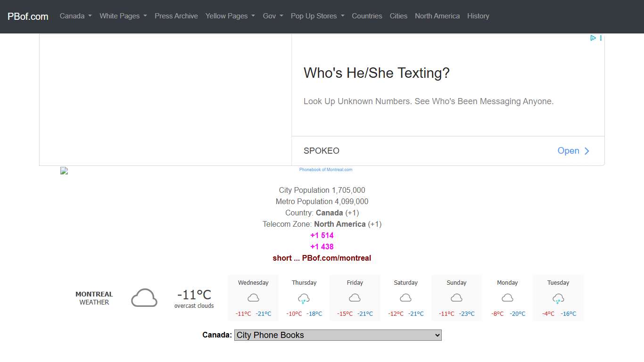Open the Press Archive menu item
This screenshot has width=644, height=362.
coord(176,16)
